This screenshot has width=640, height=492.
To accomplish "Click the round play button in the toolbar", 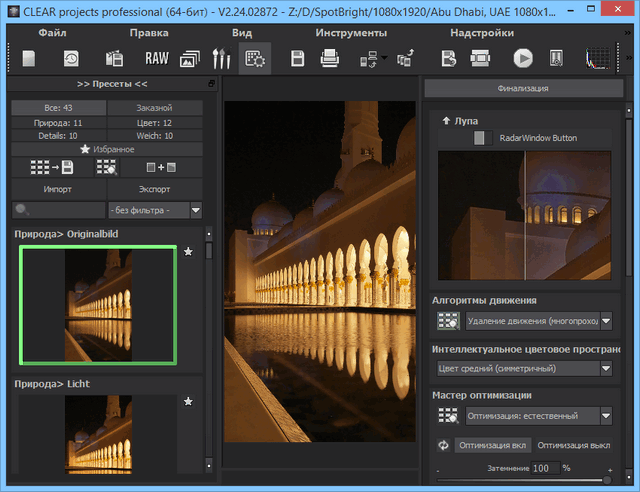I will click(523, 59).
